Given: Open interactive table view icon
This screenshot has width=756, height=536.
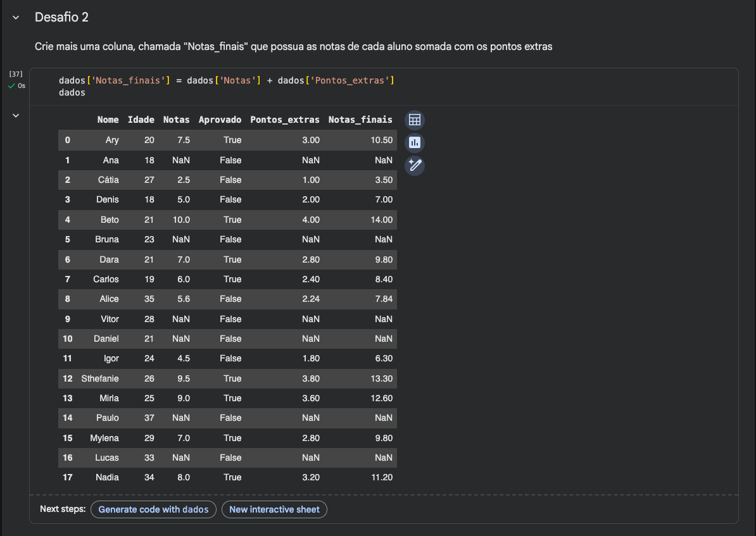Looking at the screenshot, I should 414,120.
